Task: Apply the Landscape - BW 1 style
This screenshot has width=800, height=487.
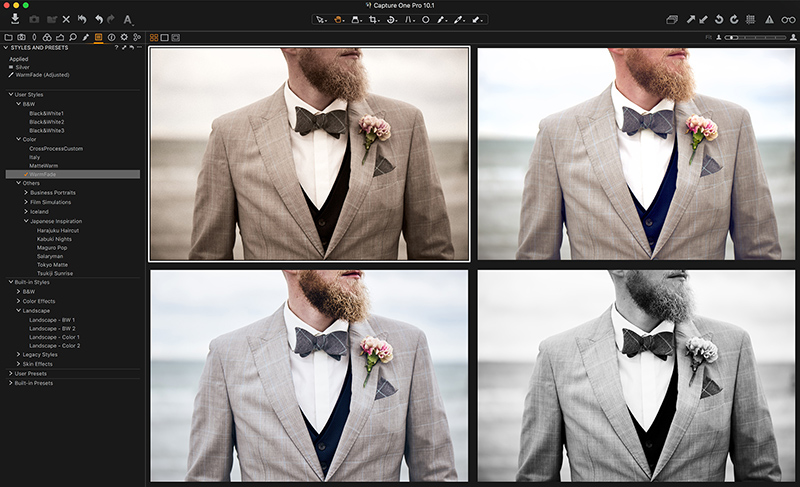Action: 52,320
